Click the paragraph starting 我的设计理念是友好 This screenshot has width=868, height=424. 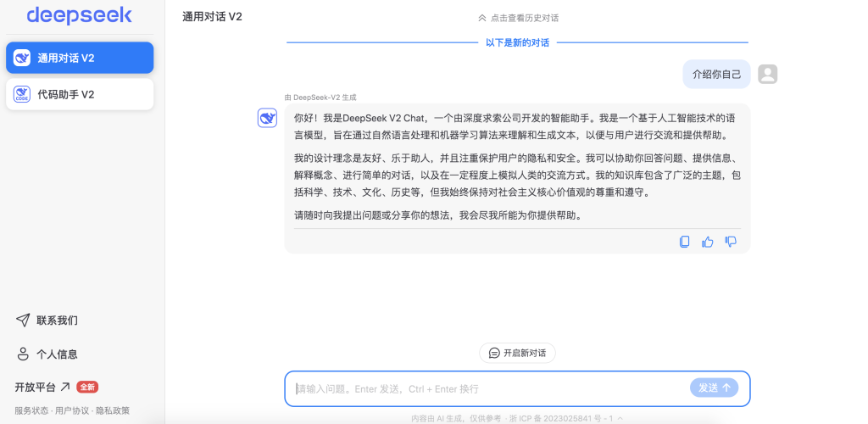click(518, 176)
